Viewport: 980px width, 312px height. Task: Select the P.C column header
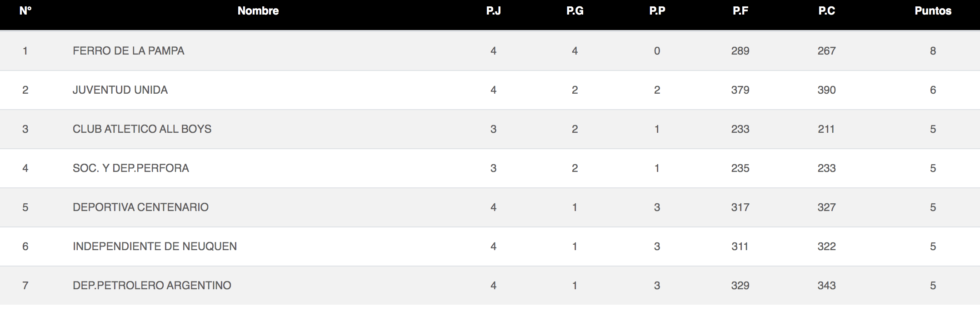pos(826,11)
